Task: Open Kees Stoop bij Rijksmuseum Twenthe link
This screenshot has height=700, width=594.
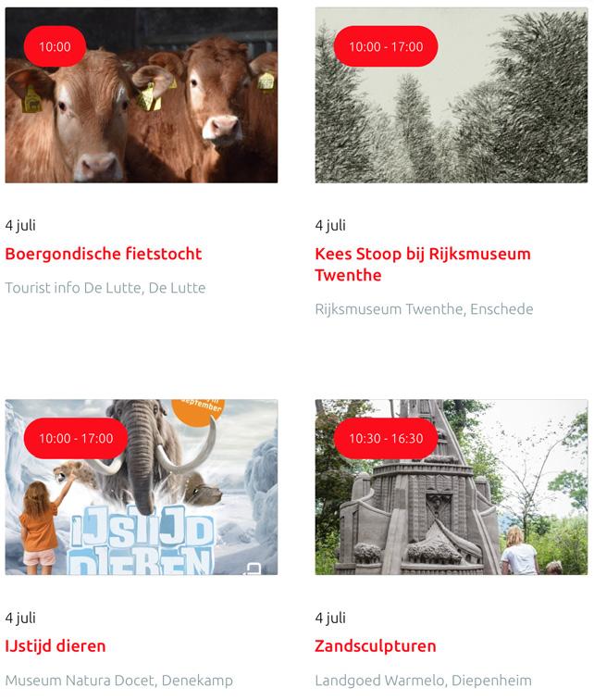Action: 423,264
